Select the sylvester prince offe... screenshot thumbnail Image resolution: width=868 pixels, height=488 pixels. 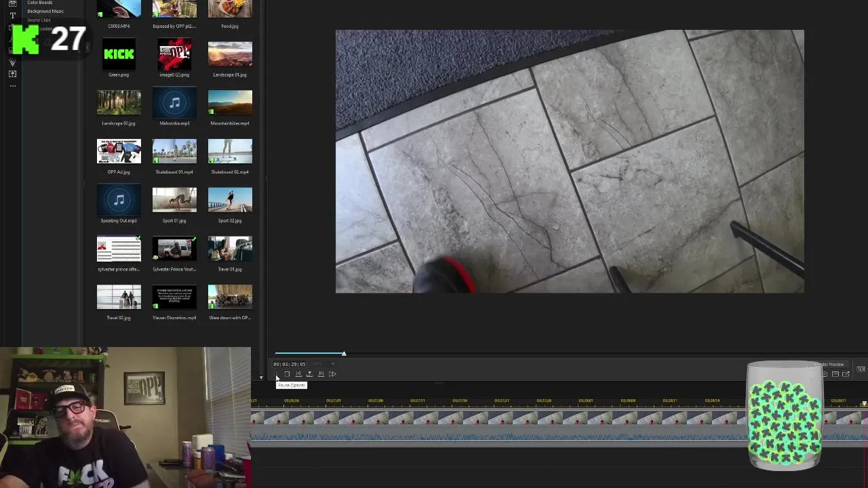119,249
